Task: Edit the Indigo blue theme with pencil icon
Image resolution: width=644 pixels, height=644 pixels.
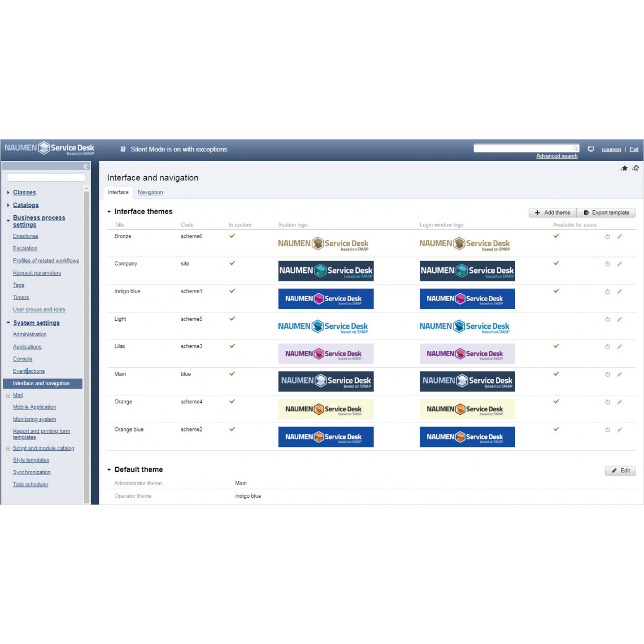Action: tap(619, 291)
